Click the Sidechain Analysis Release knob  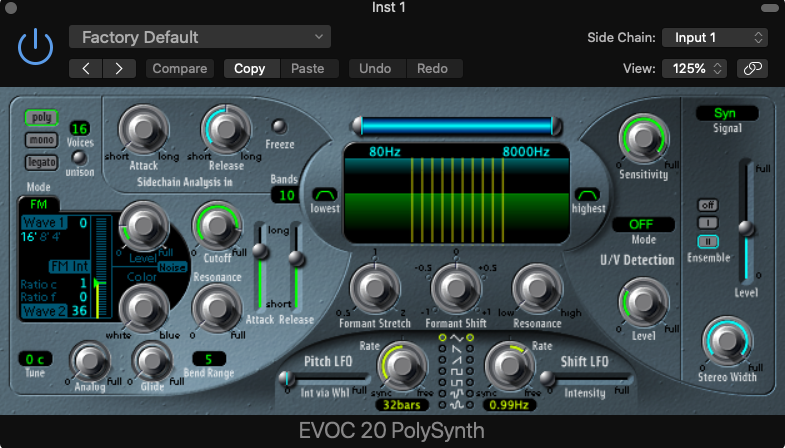click(x=226, y=129)
